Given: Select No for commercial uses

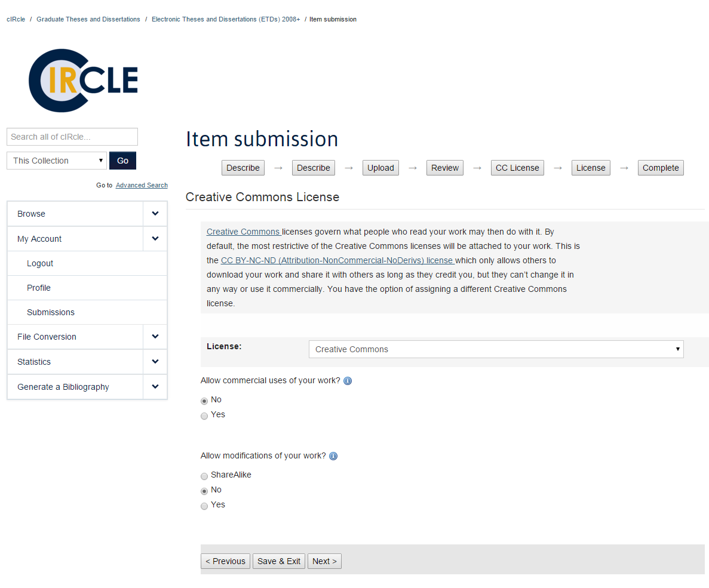Looking at the screenshot, I should pyautogui.click(x=204, y=401).
